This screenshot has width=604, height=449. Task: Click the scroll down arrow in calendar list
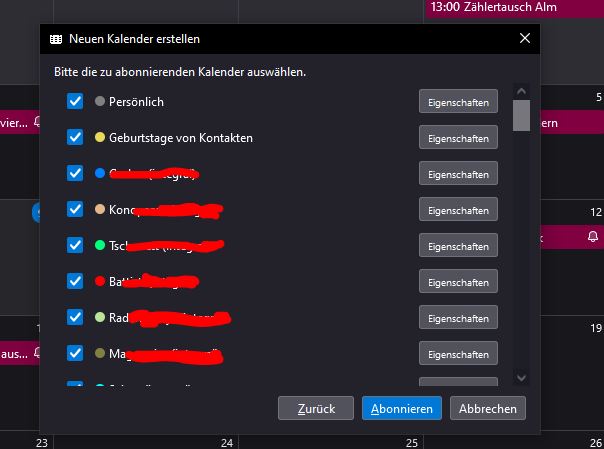(x=521, y=377)
